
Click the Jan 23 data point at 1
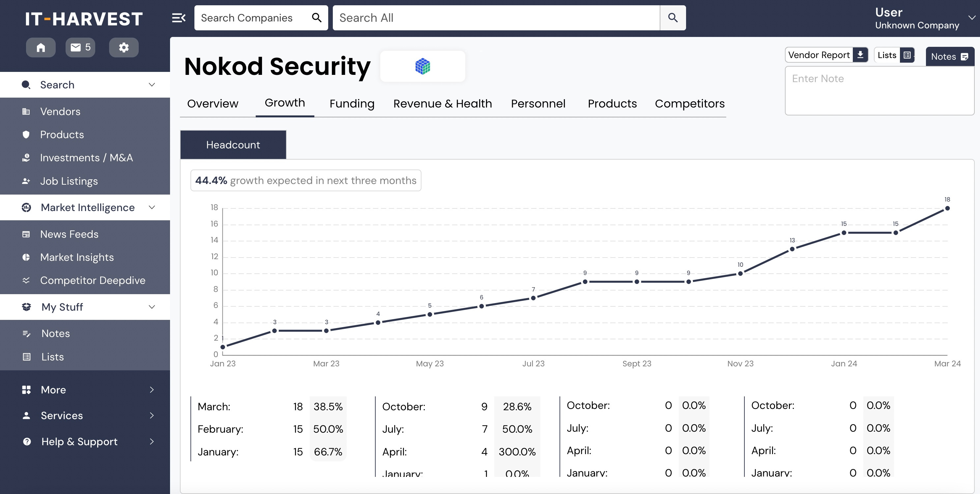(222, 347)
